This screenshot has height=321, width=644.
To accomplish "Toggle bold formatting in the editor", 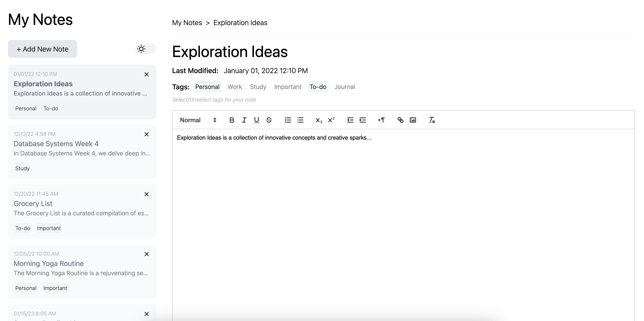I will pos(232,120).
